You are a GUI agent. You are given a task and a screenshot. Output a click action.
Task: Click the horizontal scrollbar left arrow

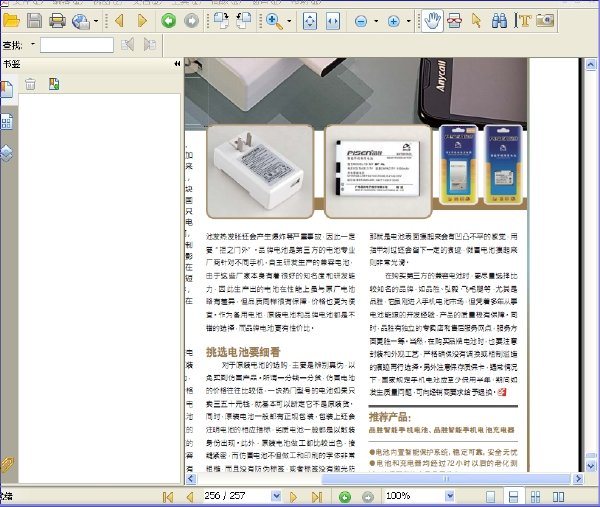click(191, 478)
